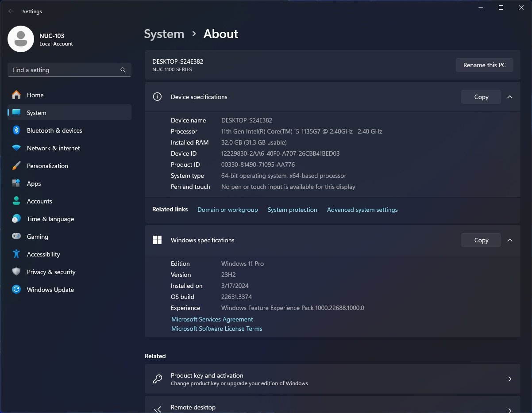Click the Privacy & security shield icon
The image size is (532, 413).
[x=16, y=272]
